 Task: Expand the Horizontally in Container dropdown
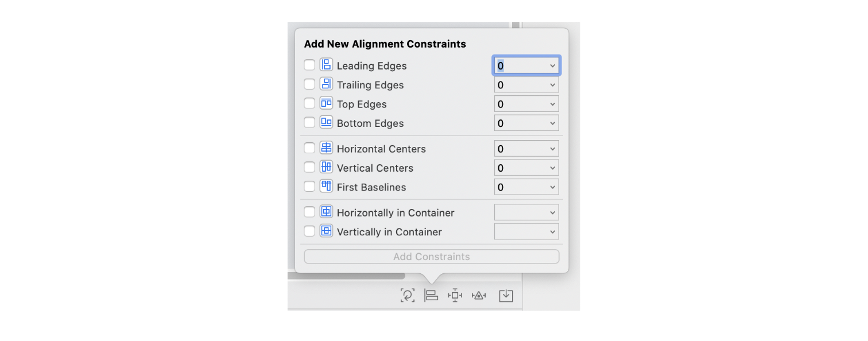[x=526, y=212]
